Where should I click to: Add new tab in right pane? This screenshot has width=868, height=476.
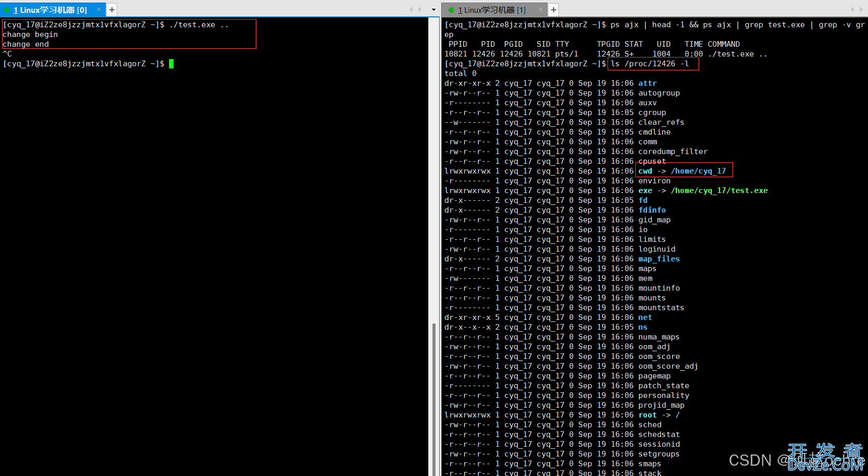coord(554,10)
